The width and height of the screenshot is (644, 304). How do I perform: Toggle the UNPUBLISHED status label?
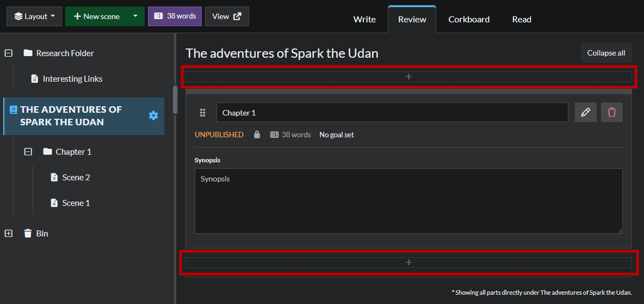[219, 135]
